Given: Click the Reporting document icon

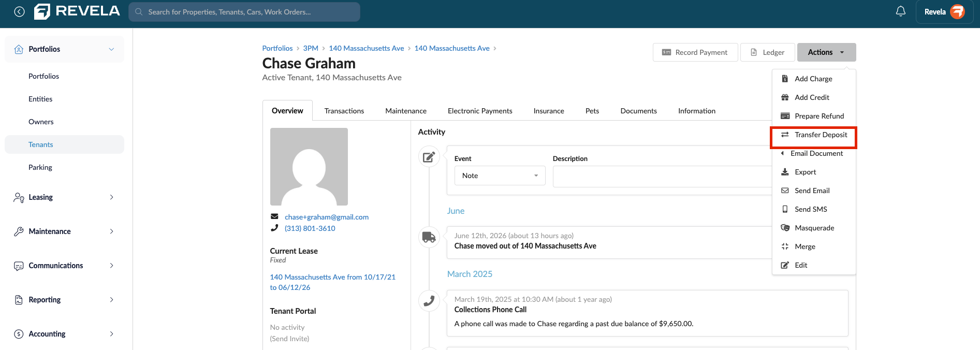Looking at the screenshot, I should [19, 300].
